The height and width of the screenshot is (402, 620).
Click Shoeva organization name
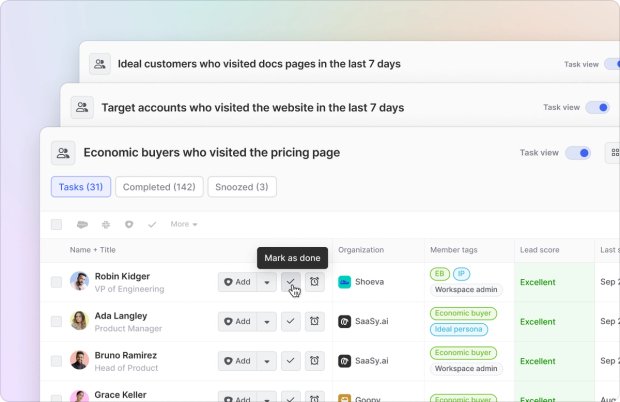click(x=369, y=282)
